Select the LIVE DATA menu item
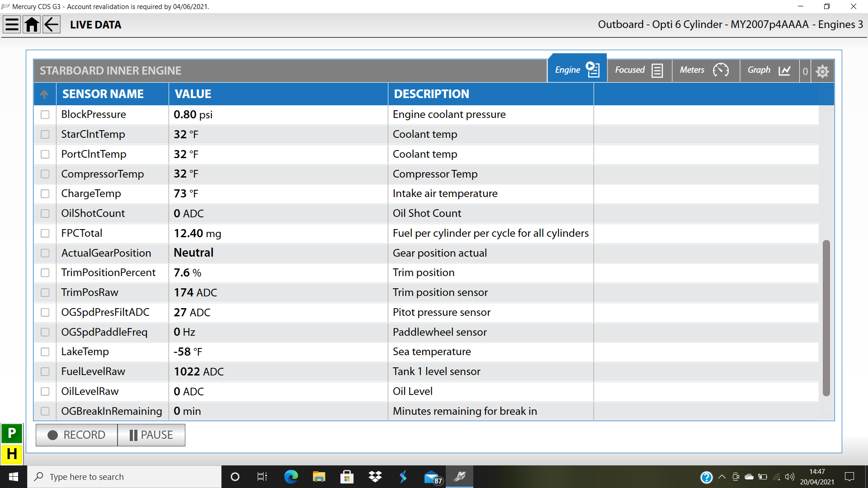 point(95,24)
